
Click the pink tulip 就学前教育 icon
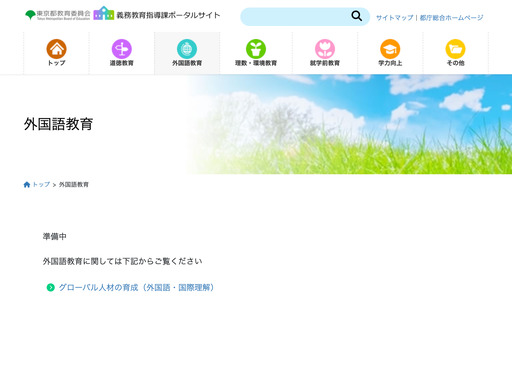pos(325,49)
